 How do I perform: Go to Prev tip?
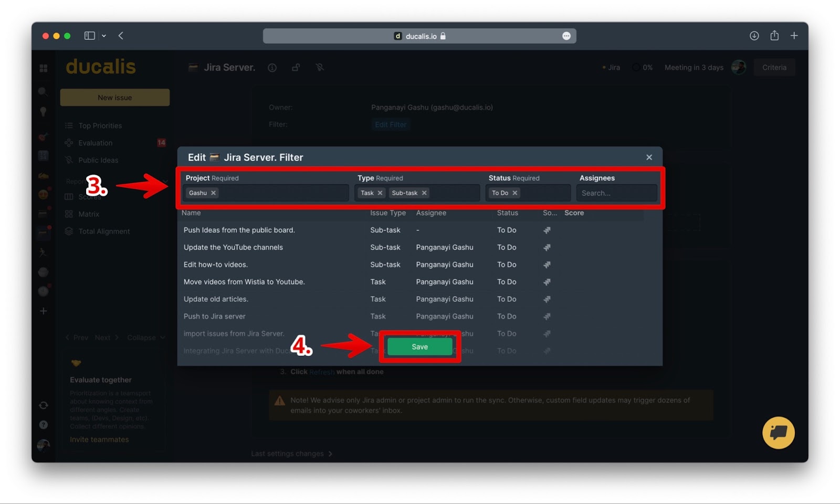[77, 338]
